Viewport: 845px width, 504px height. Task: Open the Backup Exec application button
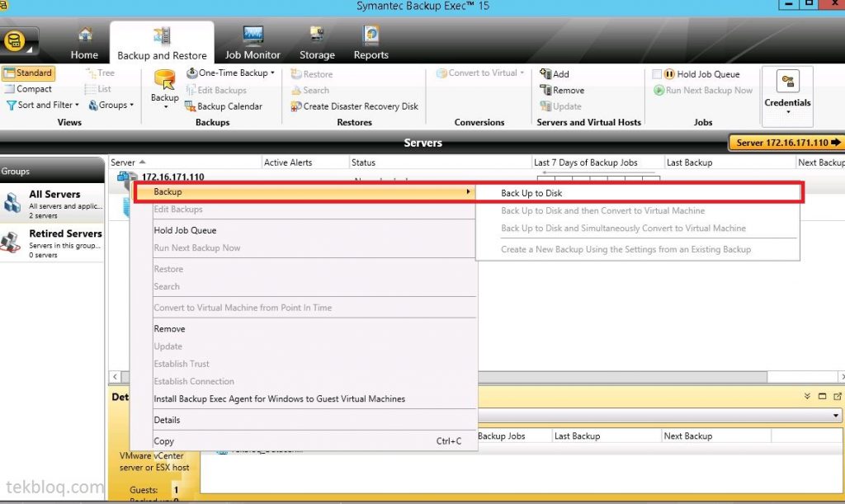17,41
